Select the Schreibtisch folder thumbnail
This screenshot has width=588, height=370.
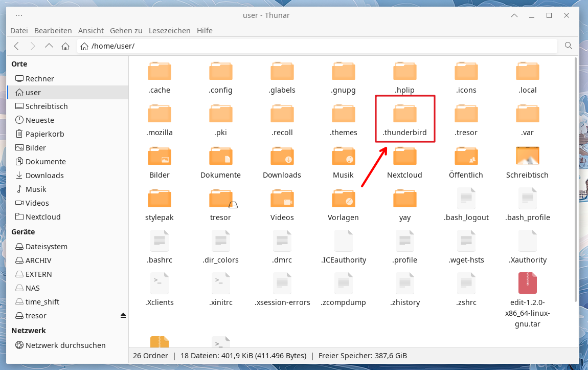(527, 156)
